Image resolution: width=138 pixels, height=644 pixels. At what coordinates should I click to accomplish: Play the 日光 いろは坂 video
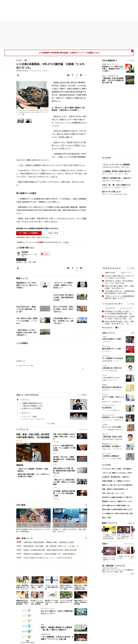coord(33,518)
